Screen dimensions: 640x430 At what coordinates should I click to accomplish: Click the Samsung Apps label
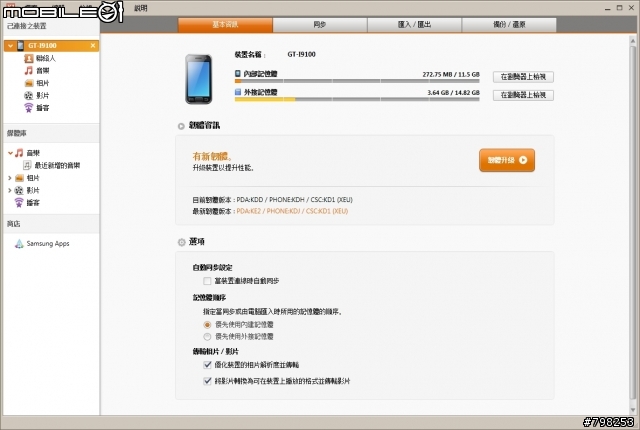[x=48, y=244]
